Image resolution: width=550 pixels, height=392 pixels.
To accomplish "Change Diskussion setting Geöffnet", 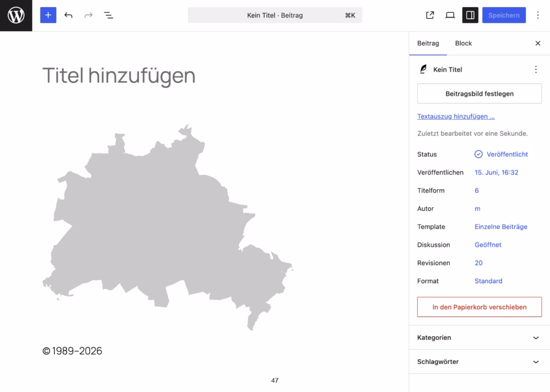I will [x=488, y=245].
